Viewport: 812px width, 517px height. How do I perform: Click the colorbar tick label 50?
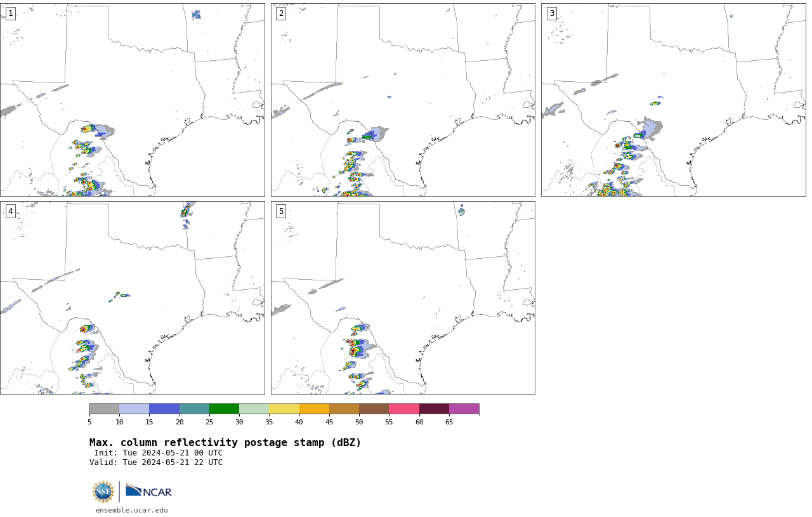coord(359,422)
